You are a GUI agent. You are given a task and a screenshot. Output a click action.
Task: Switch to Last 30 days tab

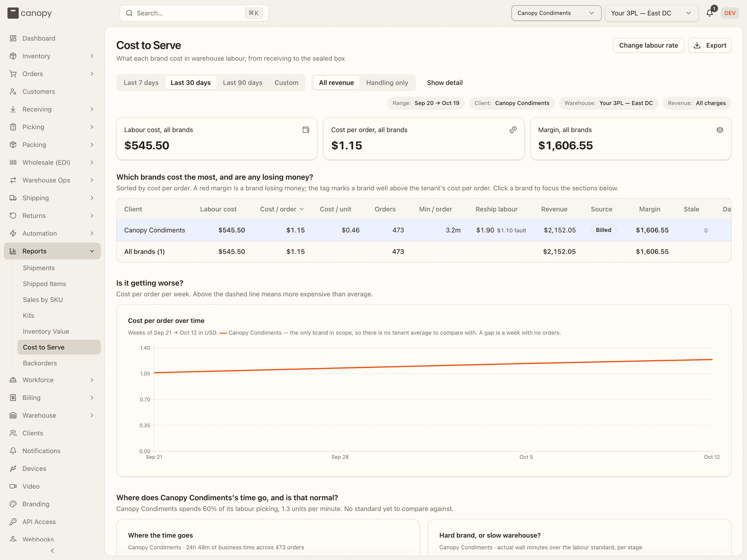pyautogui.click(x=190, y=83)
